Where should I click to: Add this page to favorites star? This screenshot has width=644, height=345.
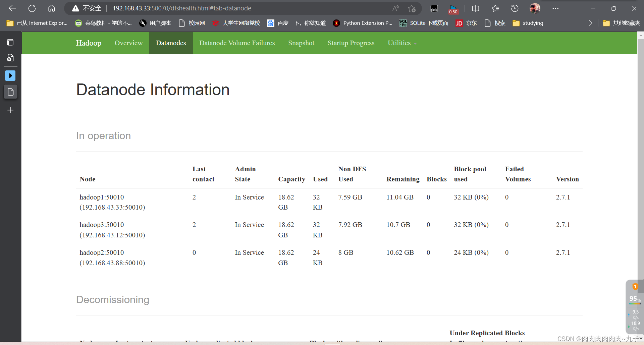tap(412, 8)
